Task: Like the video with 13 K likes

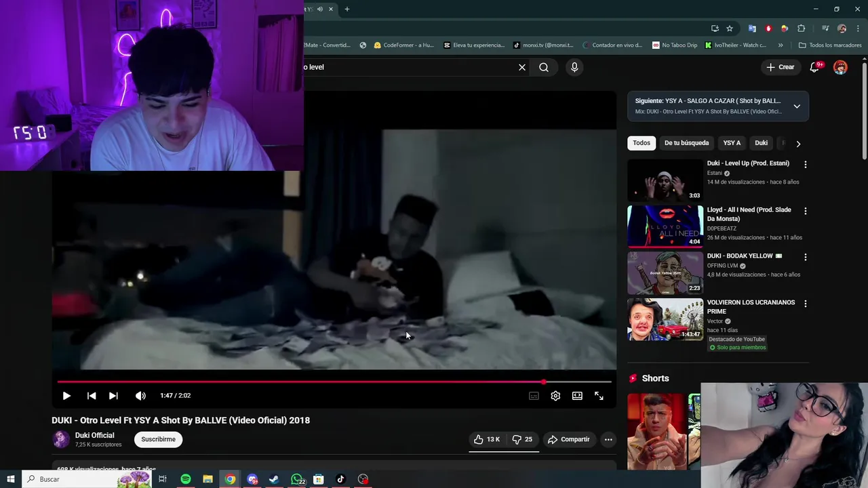Action: pyautogui.click(x=487, y=439)
